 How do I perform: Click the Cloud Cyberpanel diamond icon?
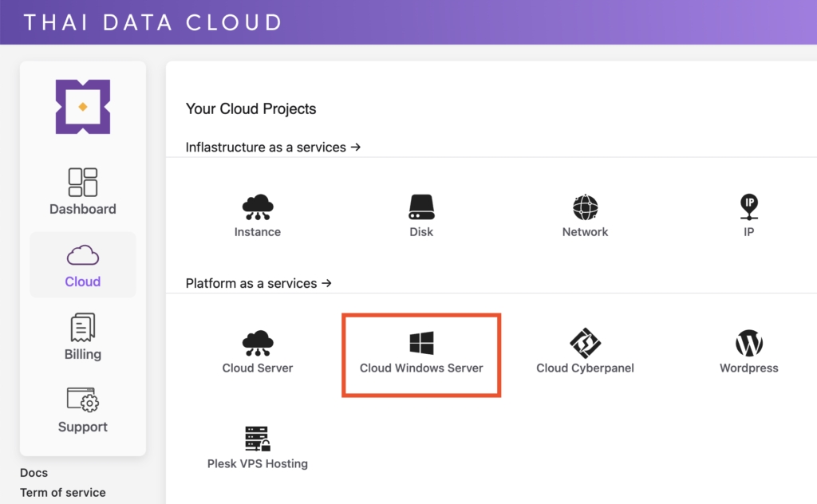point(585,343)
